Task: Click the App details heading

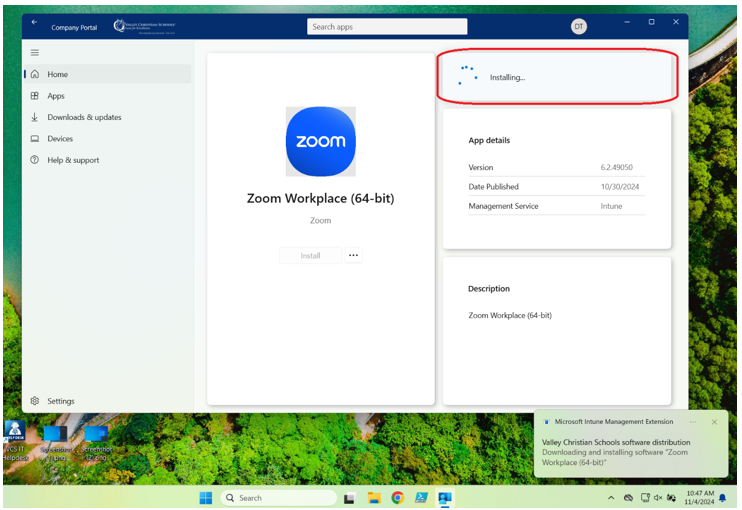Action: coord(489,141)
